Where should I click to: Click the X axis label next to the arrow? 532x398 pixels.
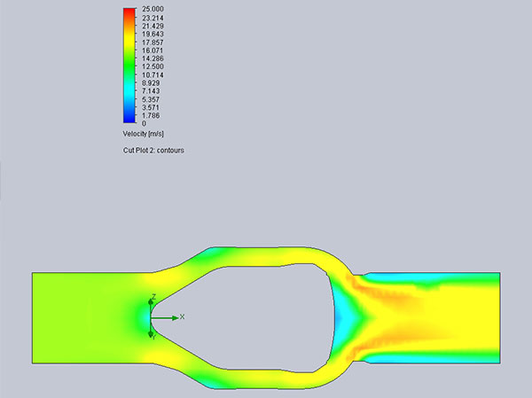click(182, 316)
